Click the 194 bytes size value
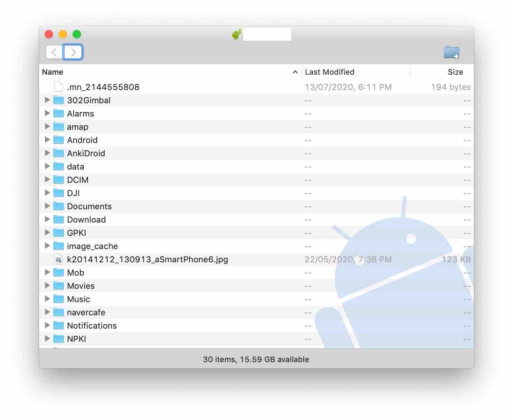The image size is (513, 420). [451, 87]
